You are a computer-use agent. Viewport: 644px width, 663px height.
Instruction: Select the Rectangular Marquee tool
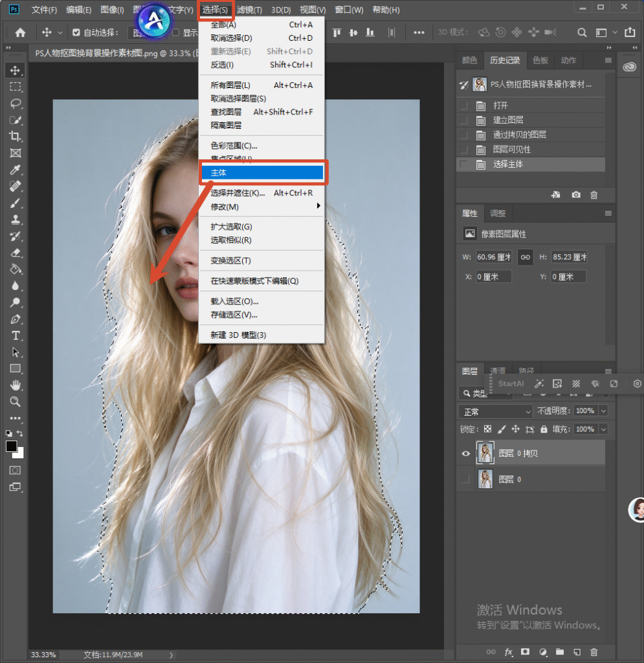pos(16,87)
